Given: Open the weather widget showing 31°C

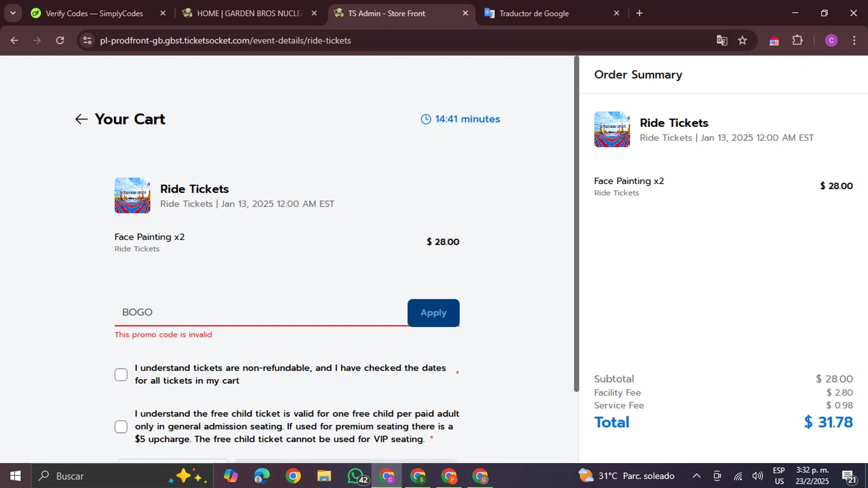Looking at the screenshot, I should pyautogui.click(x=627, y=476).
